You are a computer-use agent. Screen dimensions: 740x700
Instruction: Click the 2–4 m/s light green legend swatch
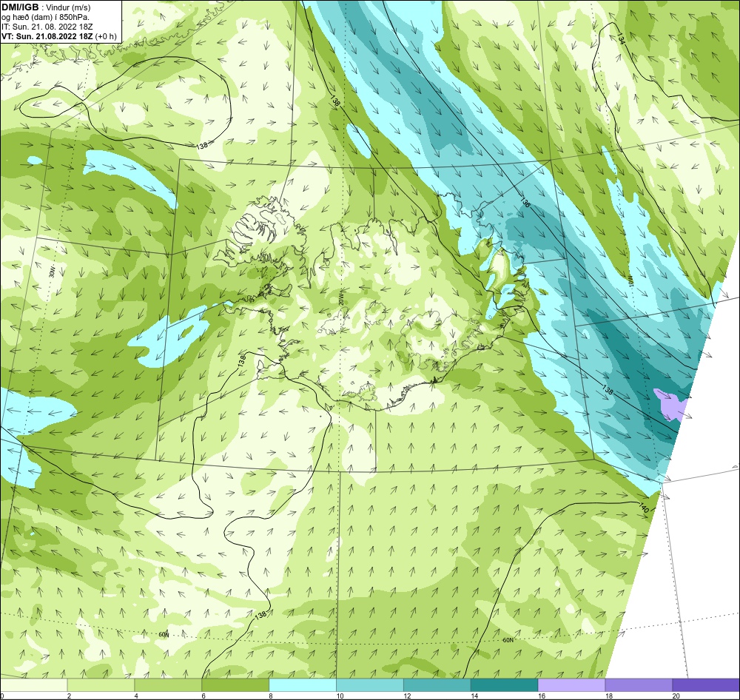click(x=101, y=684)
